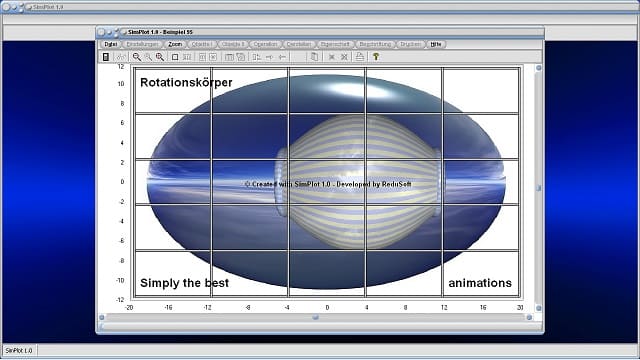Click the grid icon after the square
Screen dimensions: 640x360
click(x=187, y=57)
